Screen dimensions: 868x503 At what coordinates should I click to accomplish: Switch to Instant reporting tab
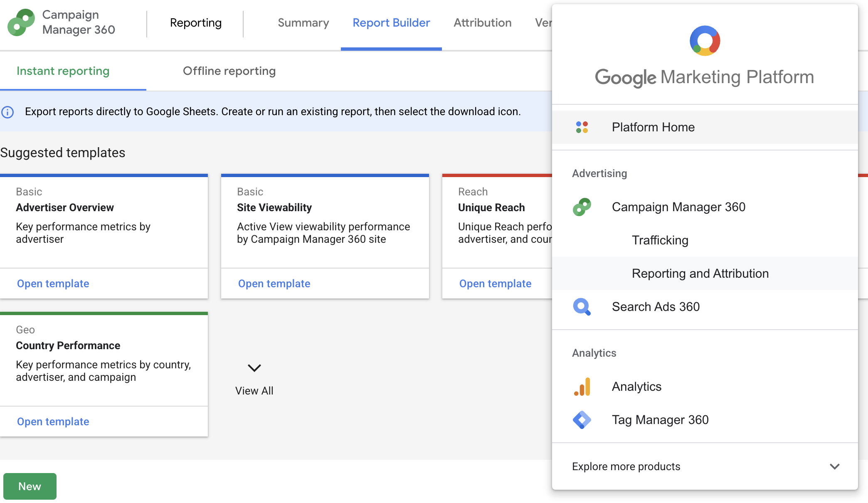pos(63,71)
